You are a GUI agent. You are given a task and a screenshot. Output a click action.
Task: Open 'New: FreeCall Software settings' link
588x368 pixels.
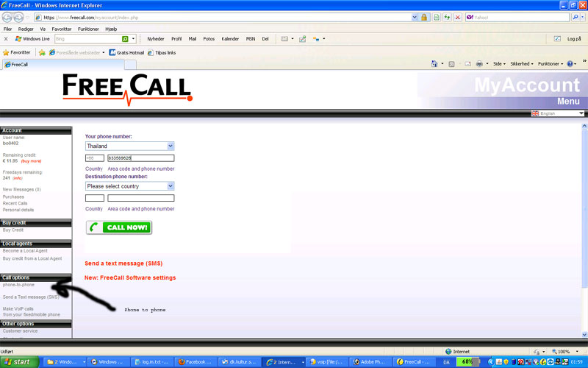coord(130,277)
